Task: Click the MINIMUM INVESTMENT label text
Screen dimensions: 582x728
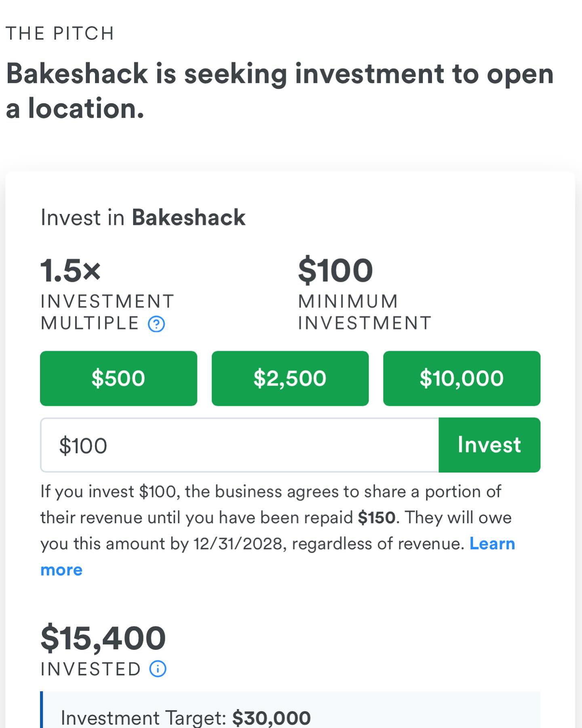Action: pyautogui.click(x=364, y=312)
